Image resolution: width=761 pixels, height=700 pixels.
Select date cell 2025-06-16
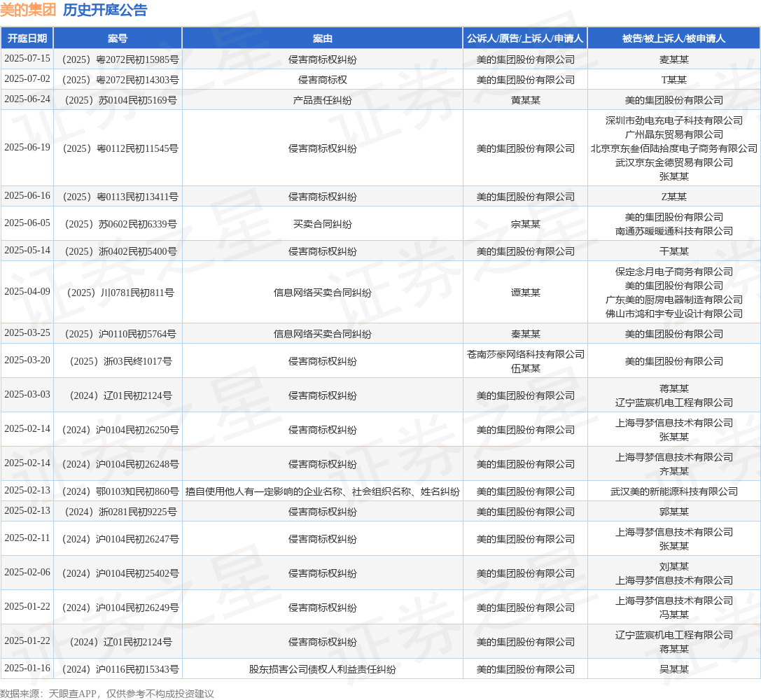[27, 196]
